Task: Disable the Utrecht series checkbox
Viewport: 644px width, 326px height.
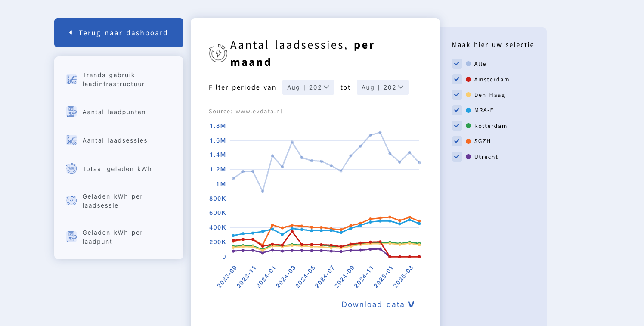Action: point(457,157)
